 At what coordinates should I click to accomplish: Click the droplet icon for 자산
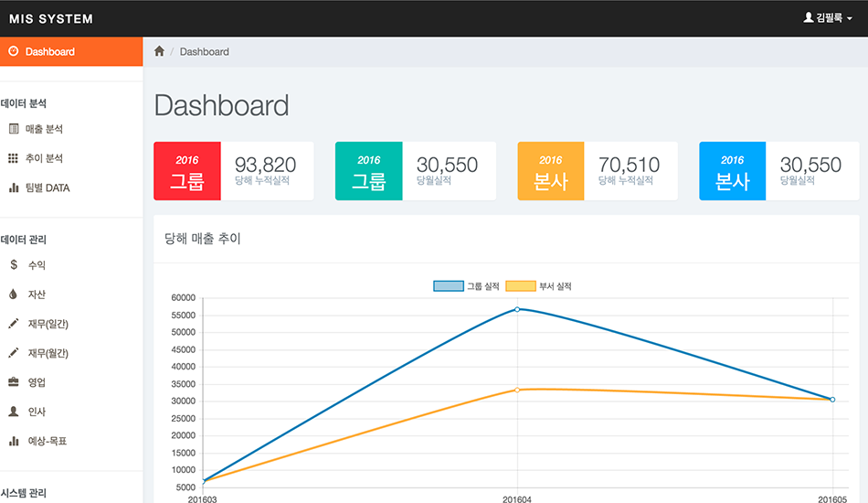[x=13, y=294]
